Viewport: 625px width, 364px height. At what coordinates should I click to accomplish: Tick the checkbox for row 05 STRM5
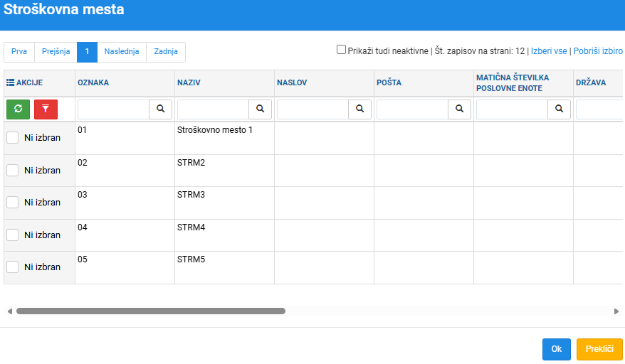click(x=12, y=267)
